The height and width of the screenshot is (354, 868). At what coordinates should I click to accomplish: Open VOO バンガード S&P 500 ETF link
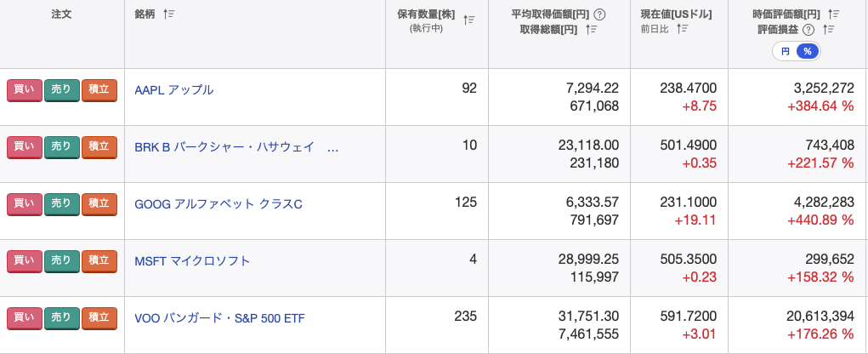pos(220,318)
